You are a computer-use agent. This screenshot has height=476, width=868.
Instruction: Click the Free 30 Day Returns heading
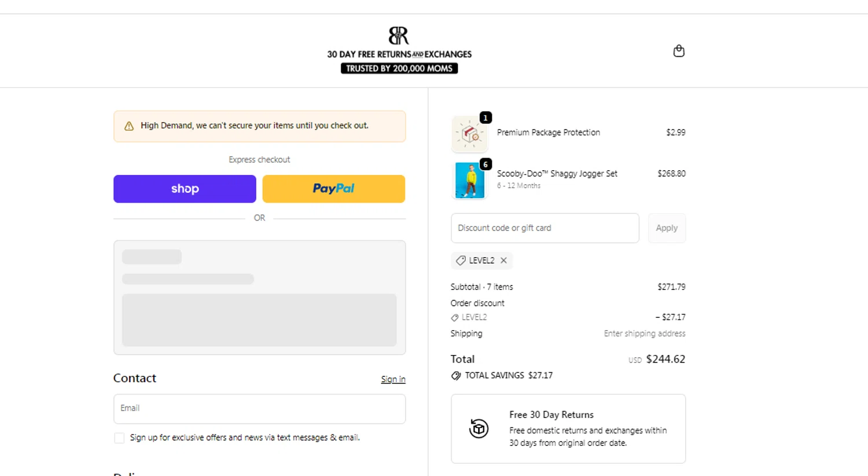tap(551, 415)
